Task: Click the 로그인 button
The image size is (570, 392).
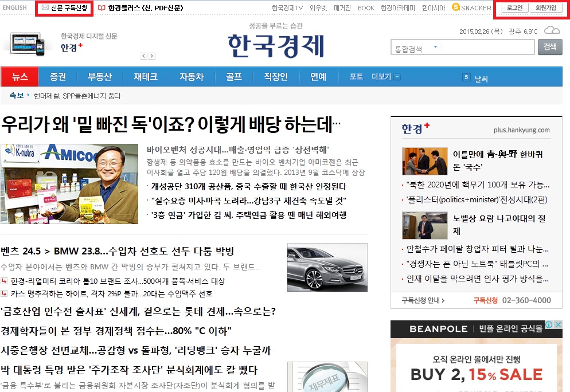Action: tap(514, 7)
